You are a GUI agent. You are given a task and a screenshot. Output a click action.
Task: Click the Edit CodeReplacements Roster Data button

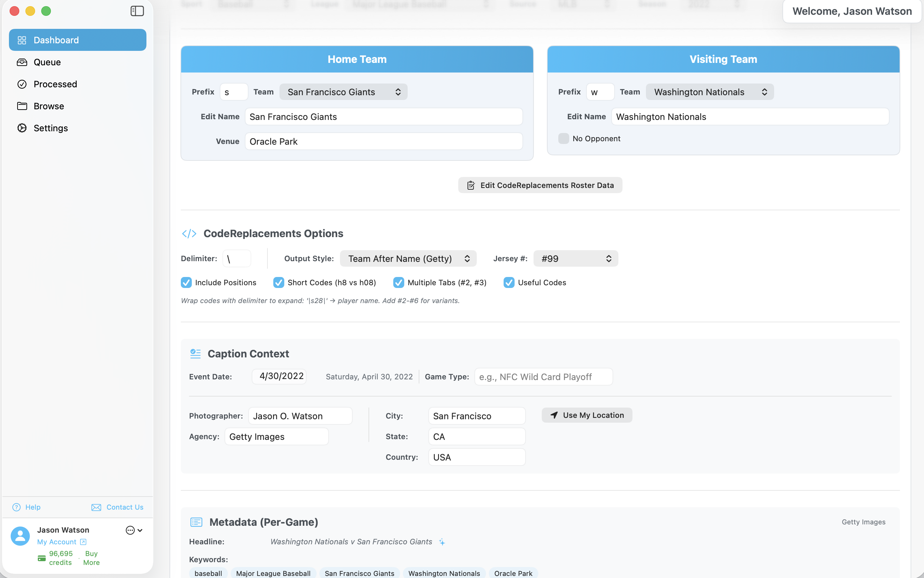[539, 185]
